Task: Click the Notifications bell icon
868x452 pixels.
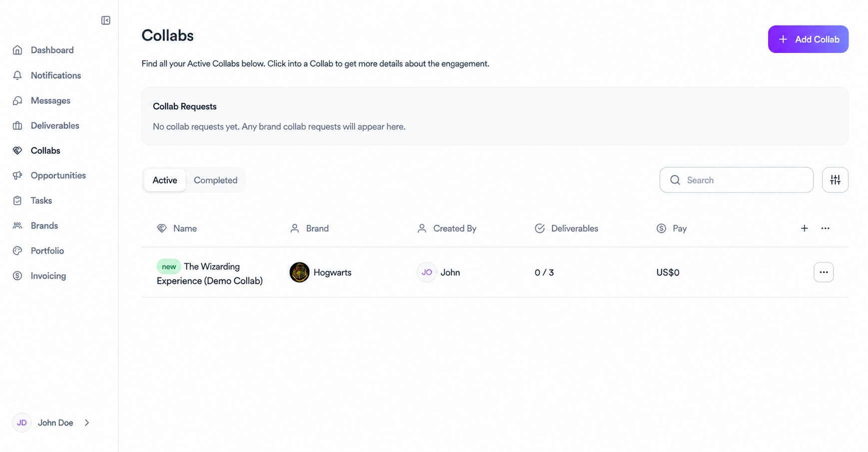Action: coord(17,75)
